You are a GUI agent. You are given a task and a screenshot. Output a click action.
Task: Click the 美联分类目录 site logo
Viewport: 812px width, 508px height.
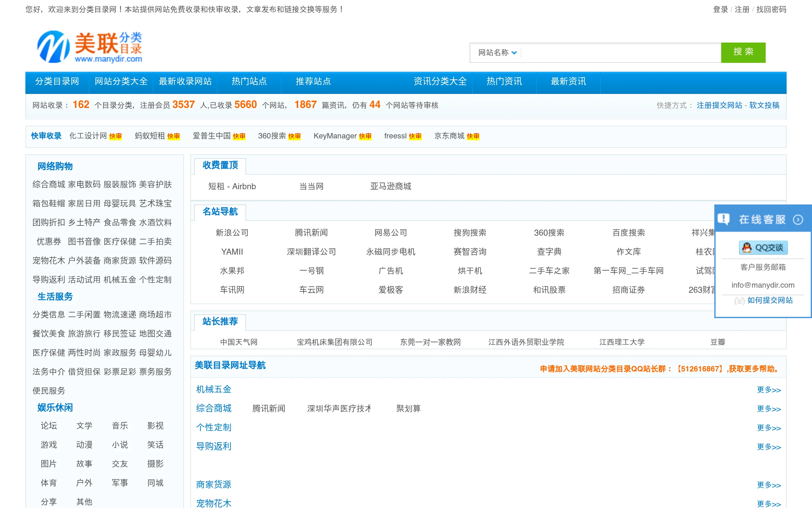(89, 47)
